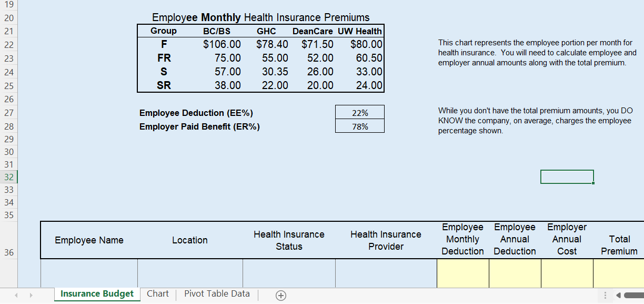Select the Health Insurance Provider header cell
Screen dimensions: 644x304
386,239
